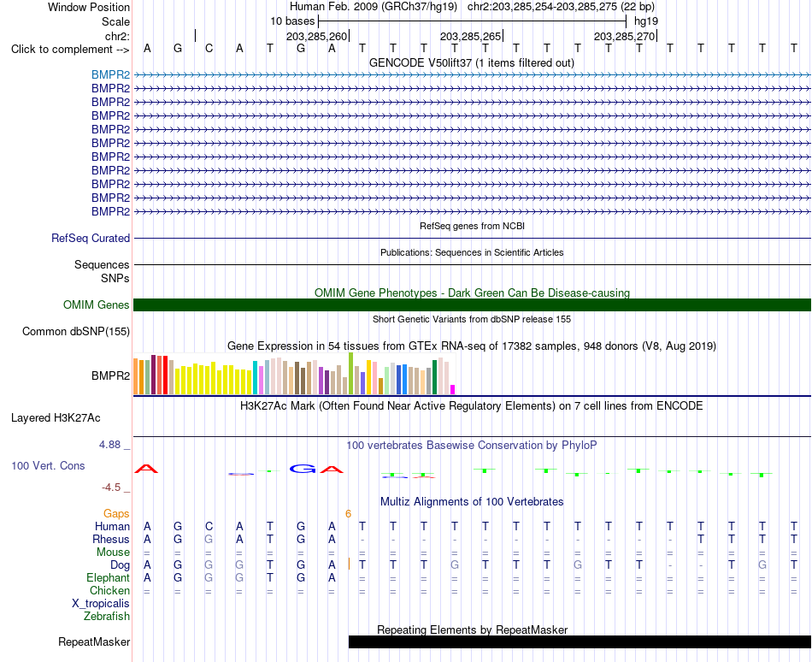Open "100 vertebrates Basewise Conservation by PhyloP" title
Image resolution: width=812 pixels, height=662 pixels.
[471, 445]
